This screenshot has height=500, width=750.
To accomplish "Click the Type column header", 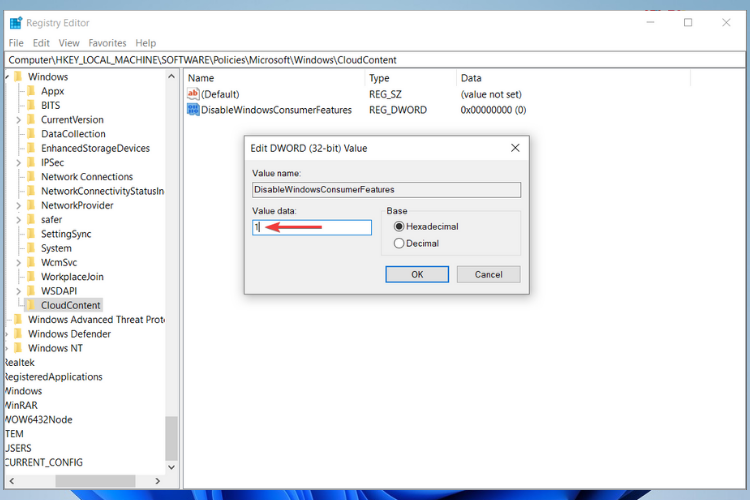I will point(411,78).
